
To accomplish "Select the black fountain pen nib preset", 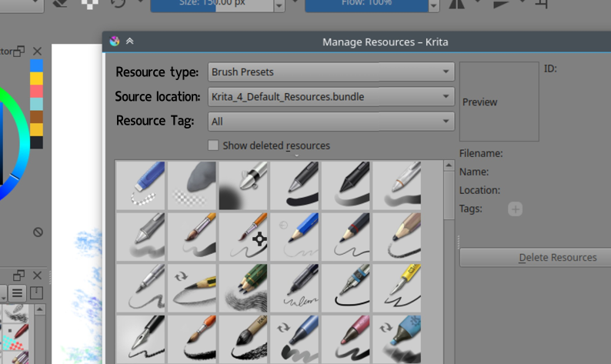I will click(141, 339).
